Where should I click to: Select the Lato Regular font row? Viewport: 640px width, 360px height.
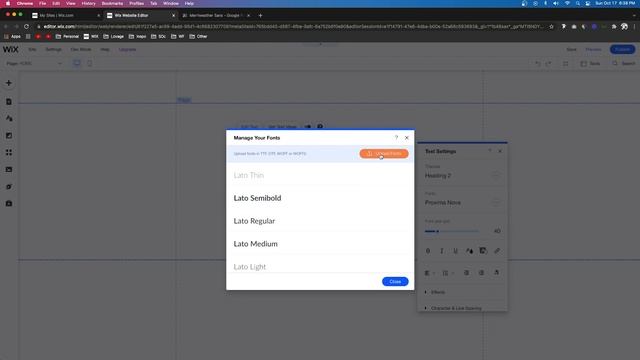pyautogui.click(x=320, y=221)
